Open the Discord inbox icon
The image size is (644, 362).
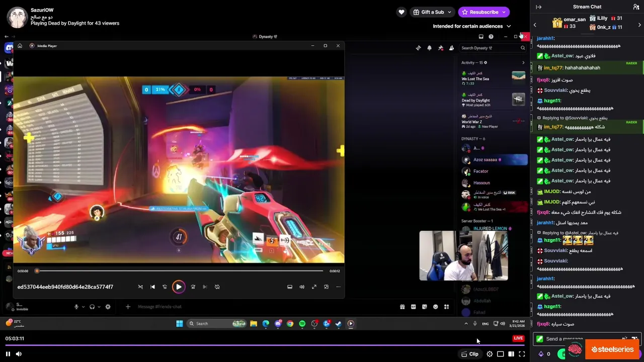pyautogui.click(x=481, y=37)
